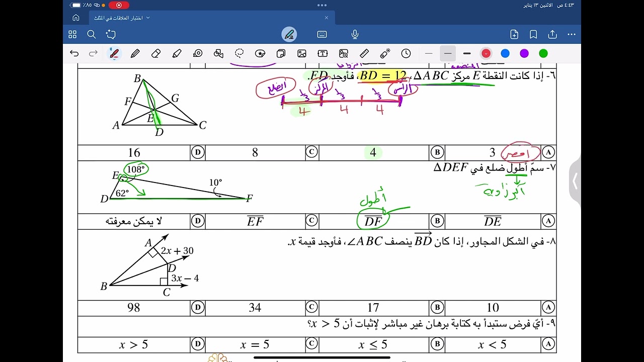Open the share and export menu
The height and width of the screenshot is (362, 644).
[552, 34]
